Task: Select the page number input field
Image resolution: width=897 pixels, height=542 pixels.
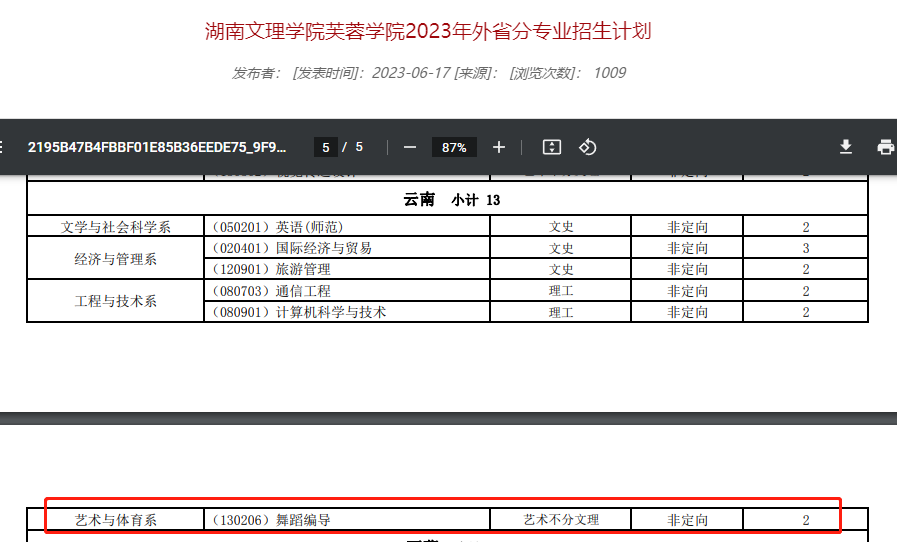Action: [326, 148]
